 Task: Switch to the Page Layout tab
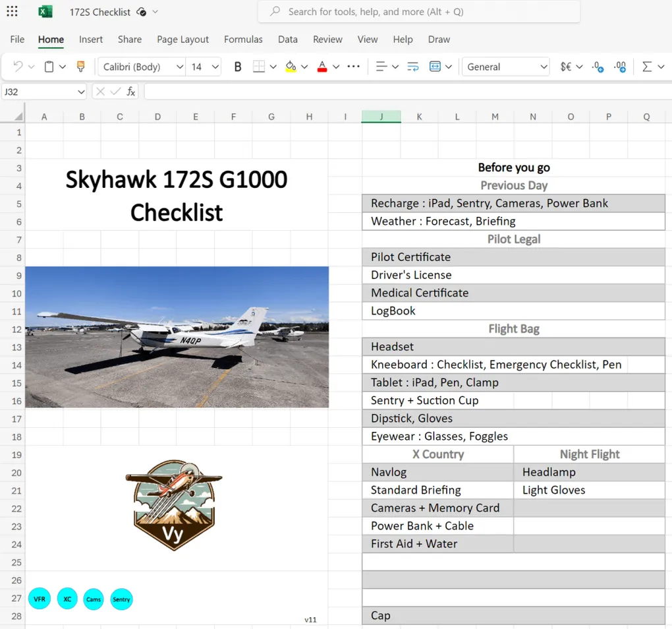182,40
